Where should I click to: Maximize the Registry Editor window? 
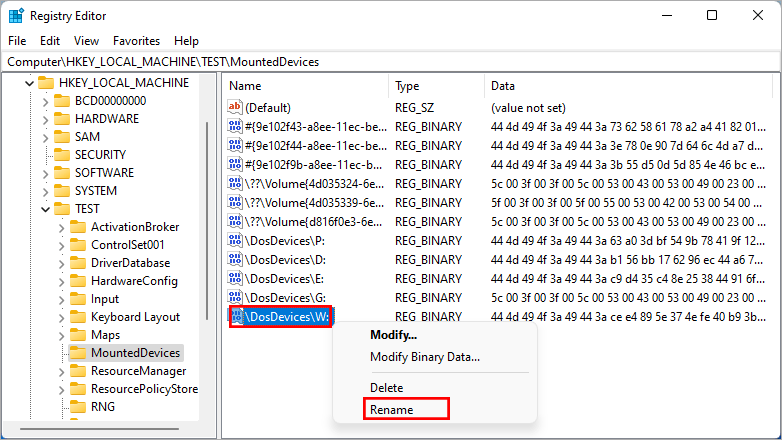click(712, 15)
